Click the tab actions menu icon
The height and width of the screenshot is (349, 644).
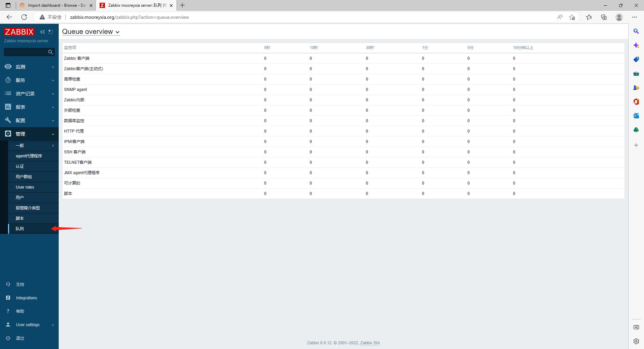tap(8, 5)
